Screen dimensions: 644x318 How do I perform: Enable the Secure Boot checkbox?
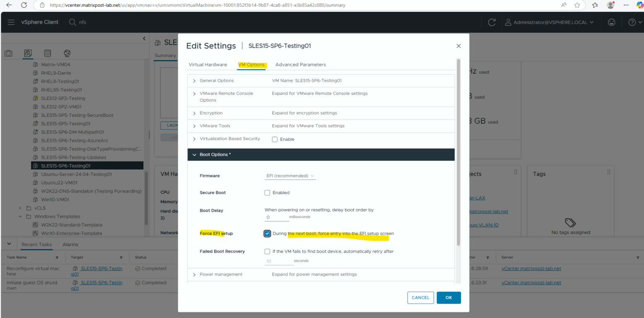(267, 193)
